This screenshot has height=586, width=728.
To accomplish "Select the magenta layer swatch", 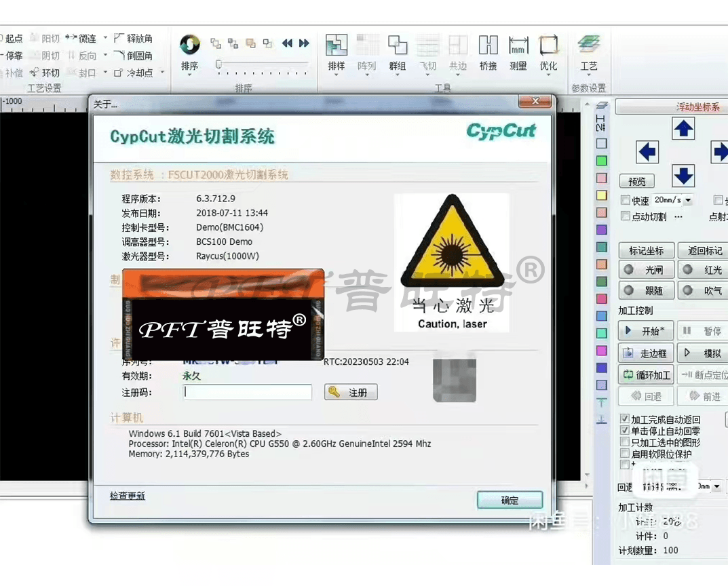I will 602,351.
